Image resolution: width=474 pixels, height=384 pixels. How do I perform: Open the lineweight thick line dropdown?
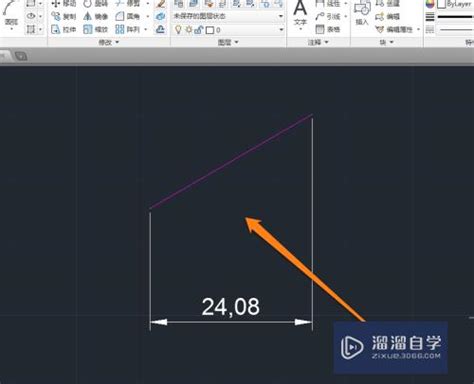pyautogui.click(x=456, y=17)
